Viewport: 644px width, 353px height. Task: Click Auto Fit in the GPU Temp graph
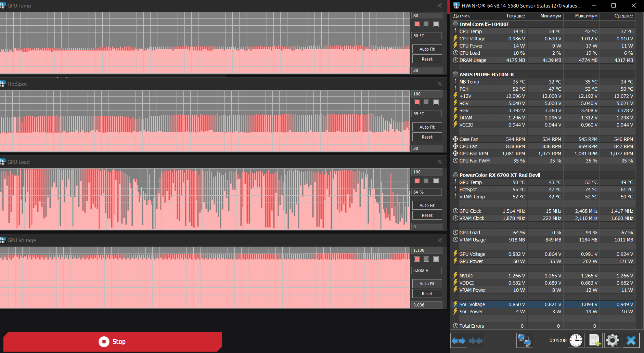(427, 49)
